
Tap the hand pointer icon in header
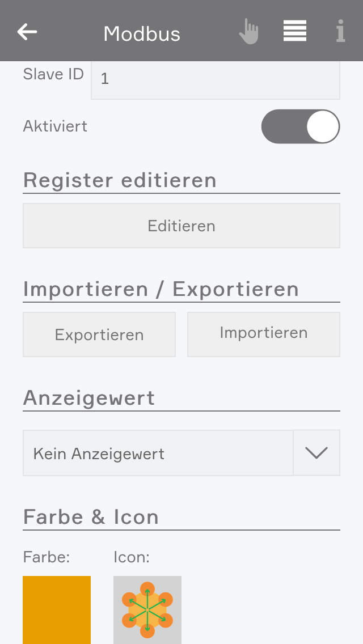tap(248, 32)
